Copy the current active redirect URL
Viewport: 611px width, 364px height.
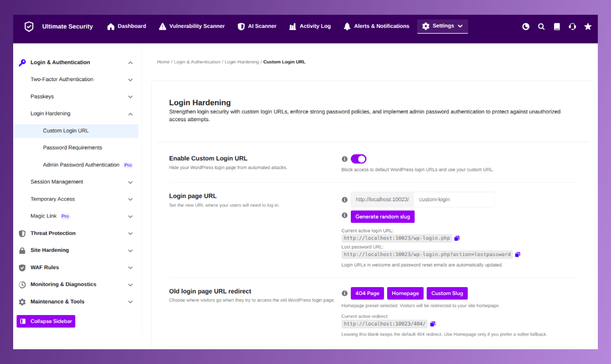click(432, 324)
